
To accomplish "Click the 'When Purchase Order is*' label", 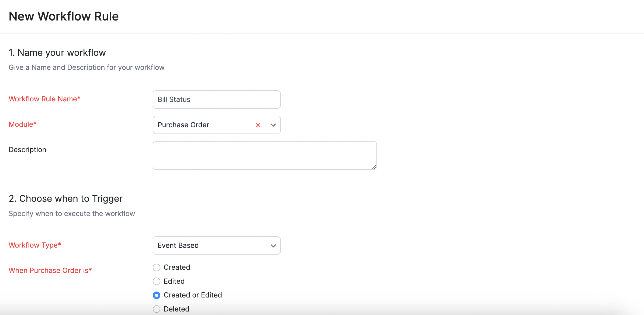I will pyautogui.click(x=50, y=271).
